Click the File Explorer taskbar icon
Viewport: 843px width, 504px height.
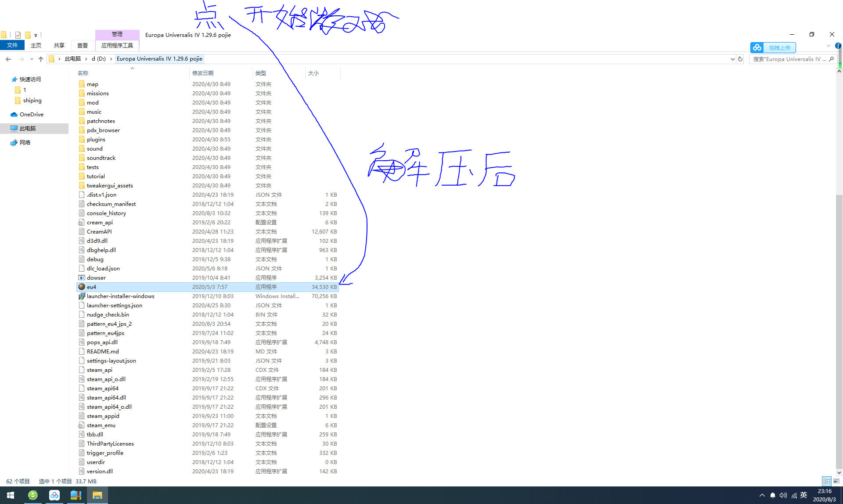[x=97, y=495]
